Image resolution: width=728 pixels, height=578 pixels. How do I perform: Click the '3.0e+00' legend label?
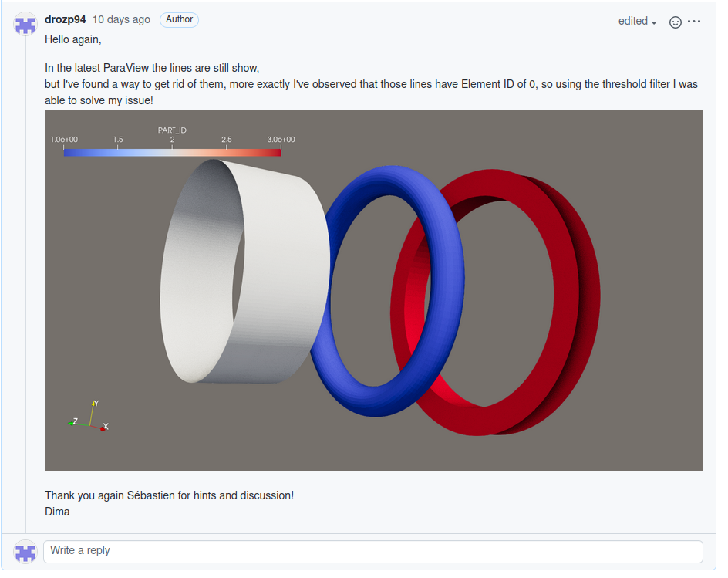pyautogui.click(x=281, y=140)
